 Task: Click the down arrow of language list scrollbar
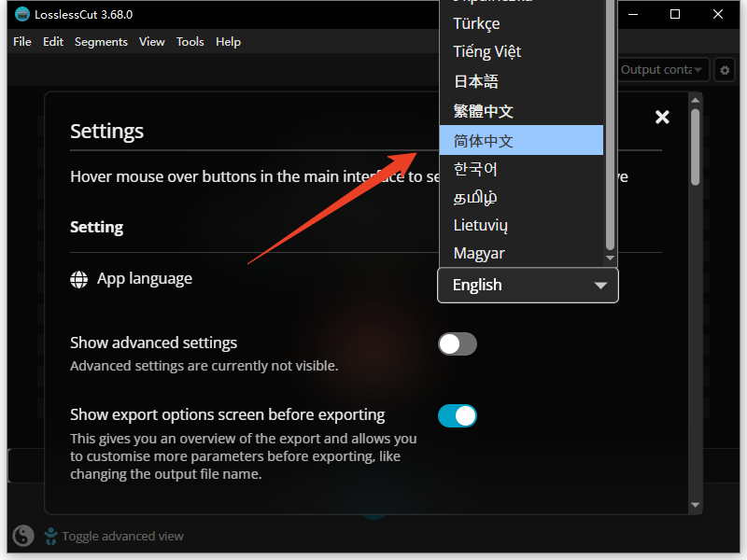tap(611, 258)
